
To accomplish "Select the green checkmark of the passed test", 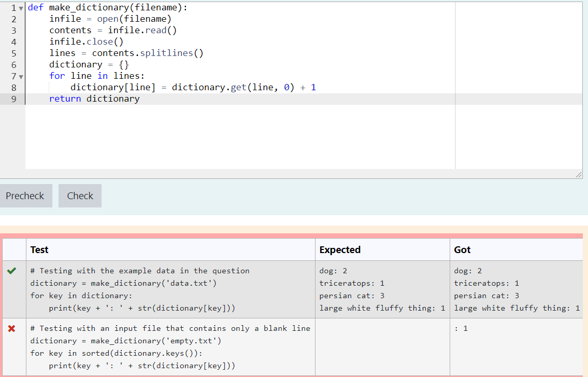I will [11, 271].
